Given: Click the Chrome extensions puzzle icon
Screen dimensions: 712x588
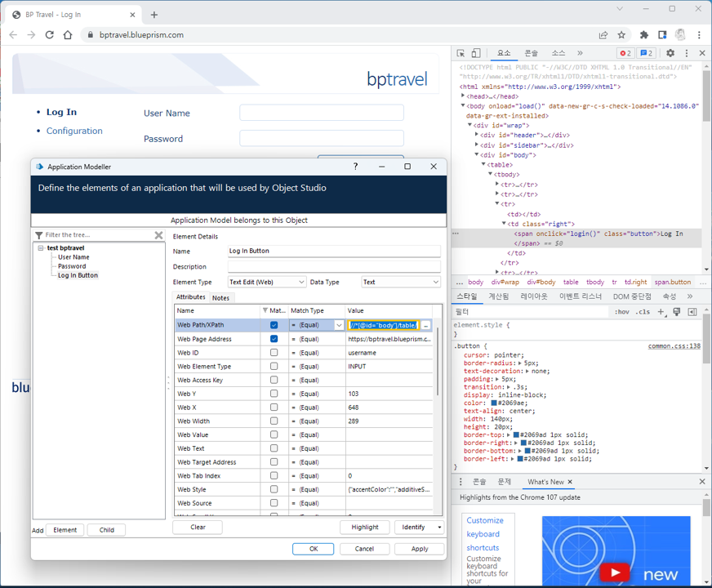Looking at the screenshot, I should 644,35.
